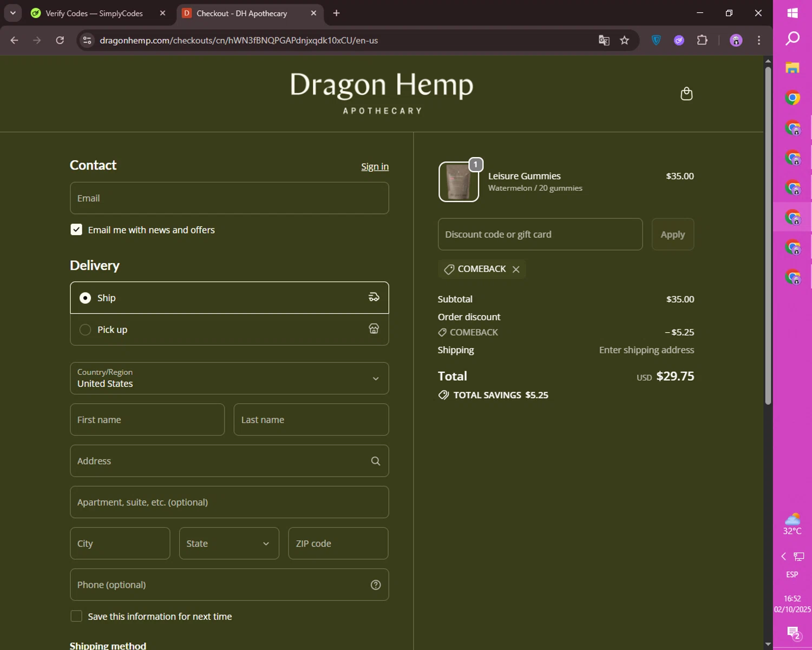This screenshot has height=650, width=812.
Task: Open Windows Start button
Action: coord(793,13)
